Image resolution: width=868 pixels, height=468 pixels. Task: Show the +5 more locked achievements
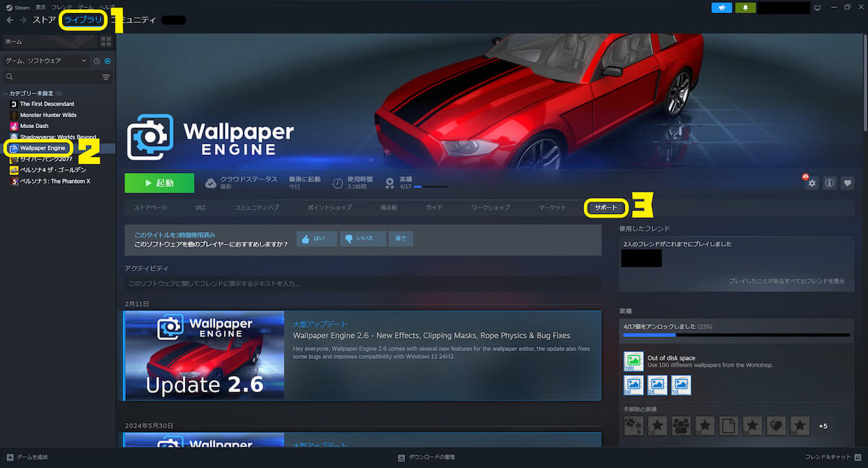[823, 426]
